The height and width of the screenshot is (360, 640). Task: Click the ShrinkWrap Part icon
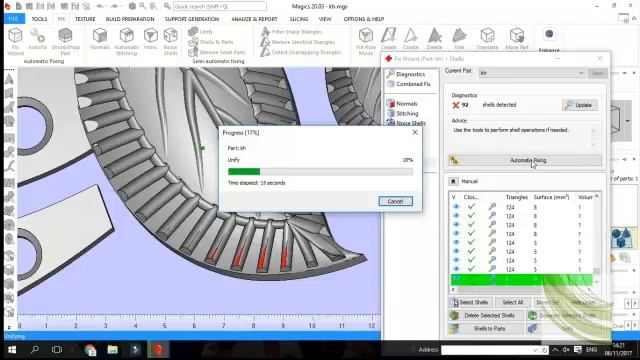[65, 41]
